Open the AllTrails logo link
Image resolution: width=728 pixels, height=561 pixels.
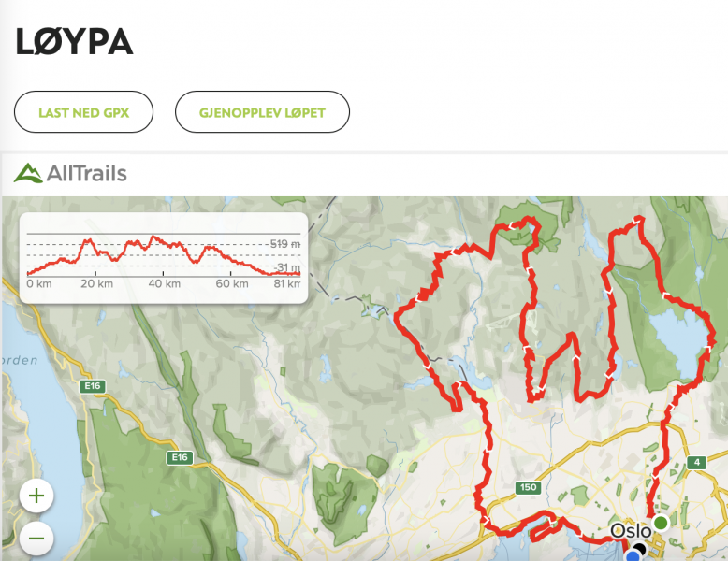click(x=70, y=174)
